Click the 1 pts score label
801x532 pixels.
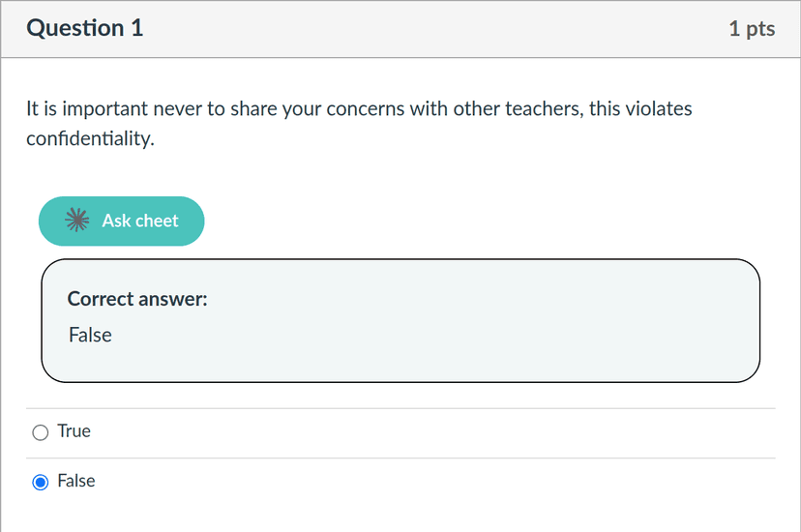(x=752, y=28)
